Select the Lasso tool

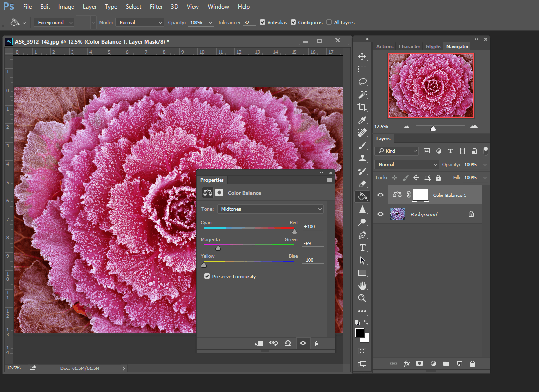(362, 82)
